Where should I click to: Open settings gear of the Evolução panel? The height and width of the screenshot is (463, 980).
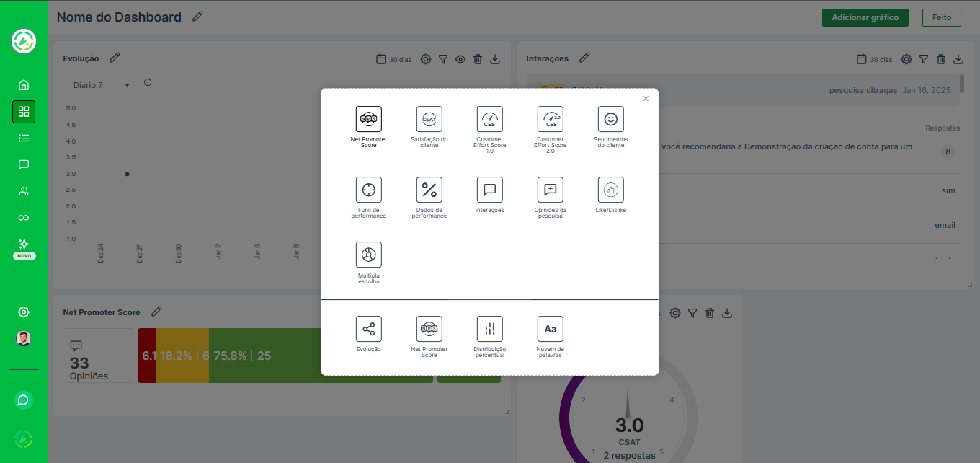(426, 59)
